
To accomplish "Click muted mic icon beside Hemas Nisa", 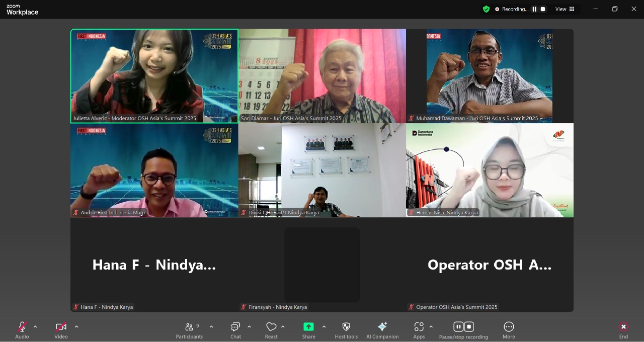I will point(412,213).
